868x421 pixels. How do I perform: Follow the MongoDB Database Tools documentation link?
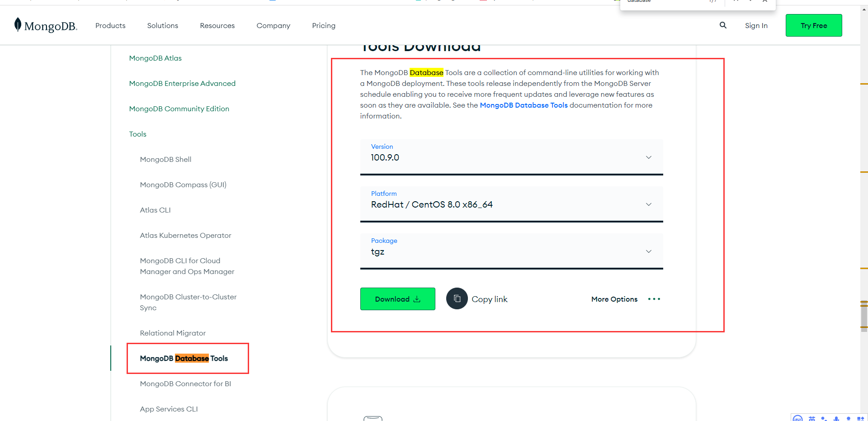(x=524, y=105)
